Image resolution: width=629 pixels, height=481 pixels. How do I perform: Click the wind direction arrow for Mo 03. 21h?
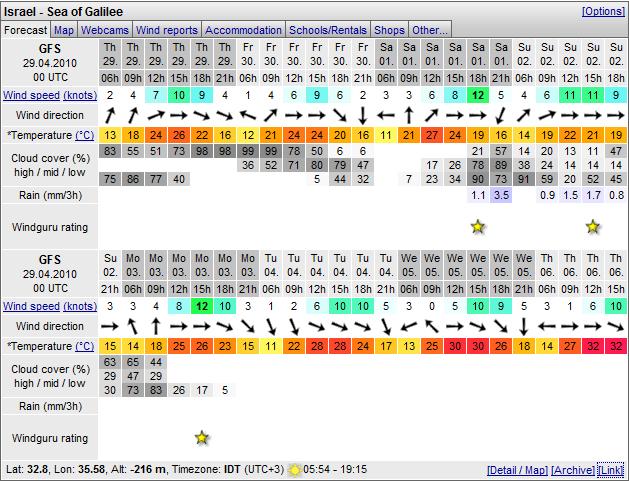248,327
